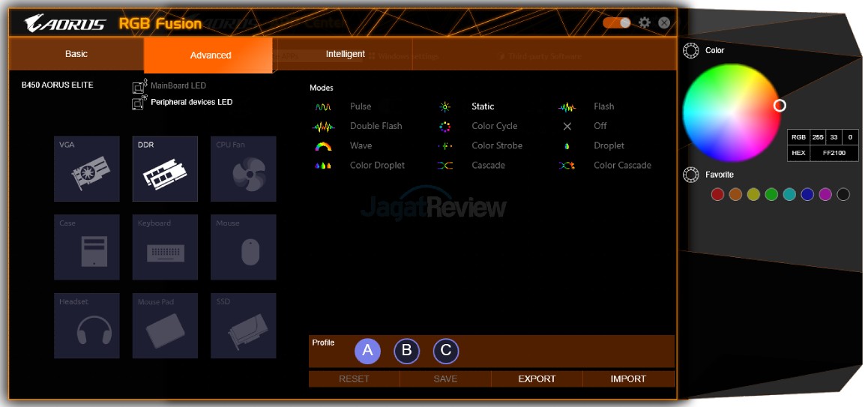Click the red RGB value field 255
Image resolution: width=868 pixels, height=407 pixels.
tap(818, 137)
